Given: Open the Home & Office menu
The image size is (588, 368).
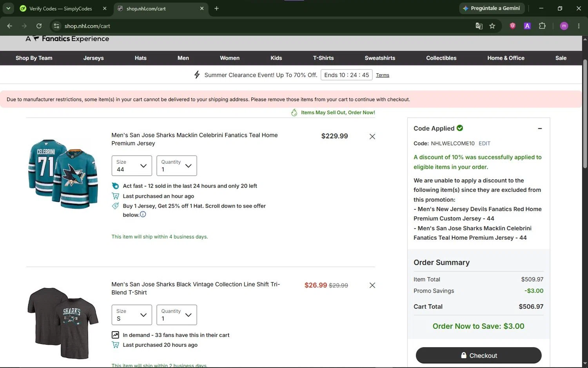Looking at the screenshot, I should [x=506, y=58].
